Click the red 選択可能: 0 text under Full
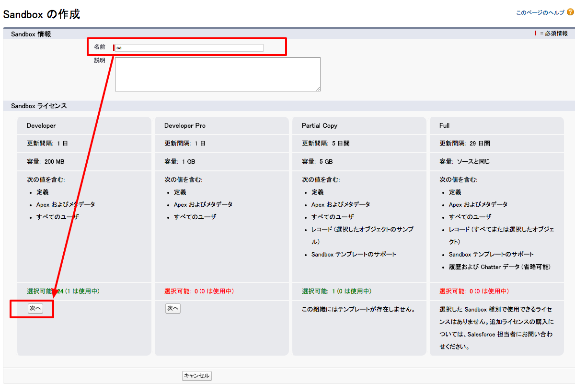The image size is (575, 392). click(474, 291)
